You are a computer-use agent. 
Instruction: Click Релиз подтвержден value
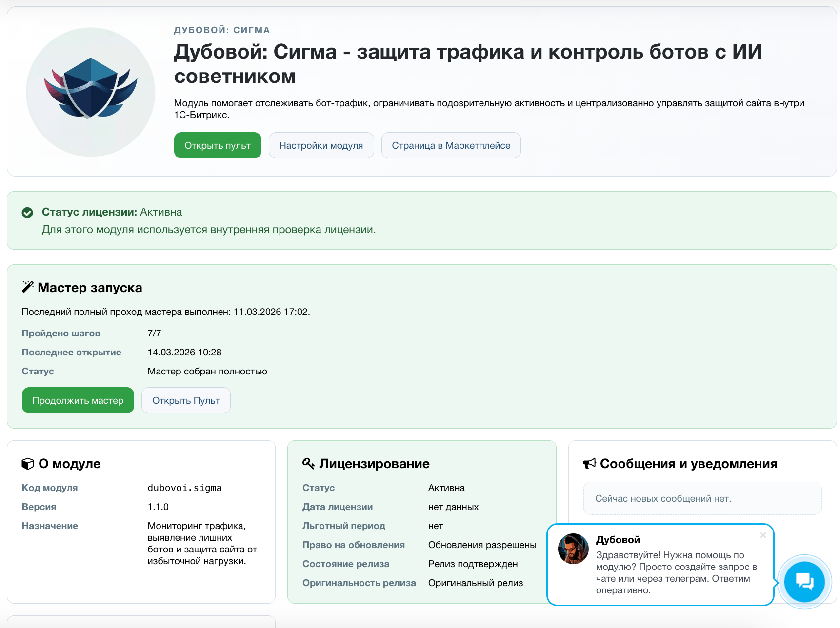(x=473, y=564)
